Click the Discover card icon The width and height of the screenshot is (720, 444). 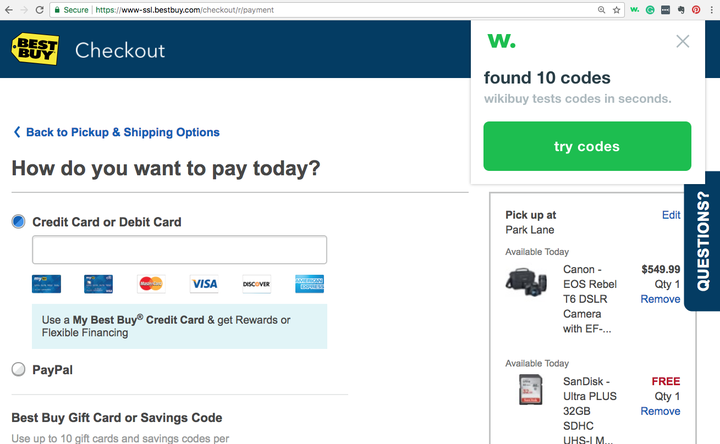coord(257,284)
